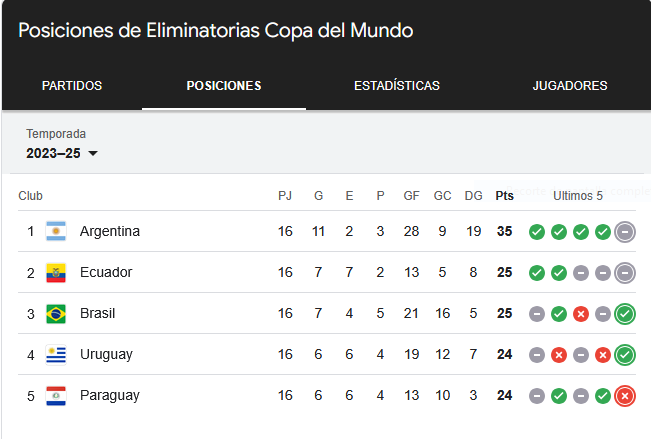Viewport: 651px width, 439px height.
Task: Open the ESTADÍSTICAS tab
Action: pyautogui.click(x=397, y=86)
